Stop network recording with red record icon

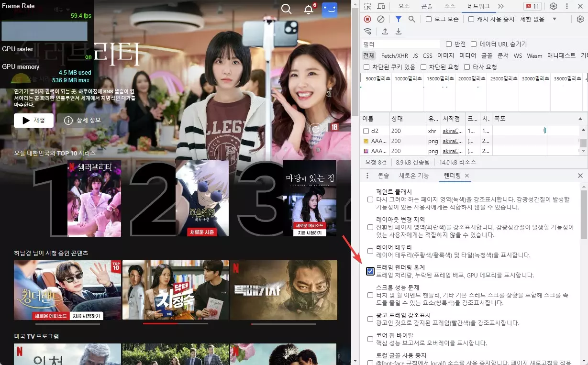pos(367,19)
